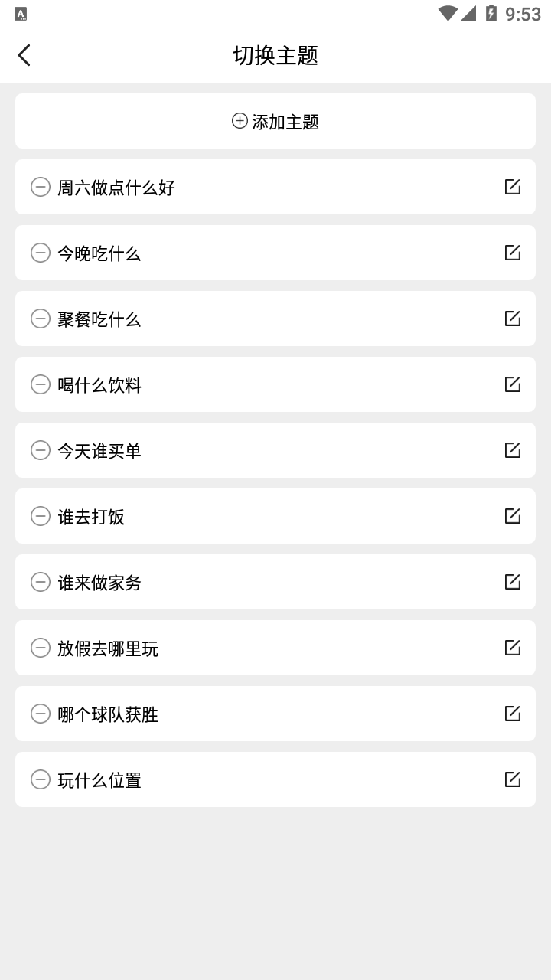Viewport: 551px width, 980px height.
Task: Select the 聚餐吃什么 theme
Action: point(99,319)
